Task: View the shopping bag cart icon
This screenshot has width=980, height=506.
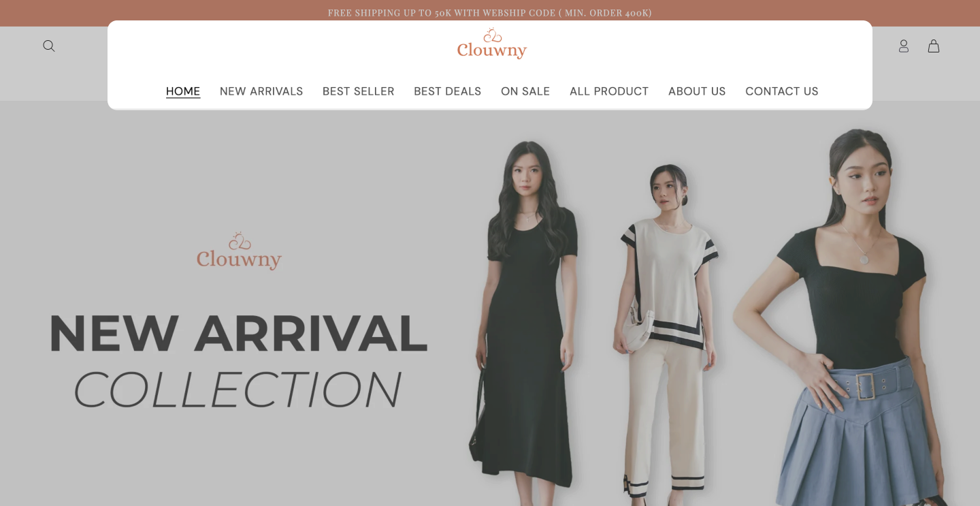Action: [934, 46]
